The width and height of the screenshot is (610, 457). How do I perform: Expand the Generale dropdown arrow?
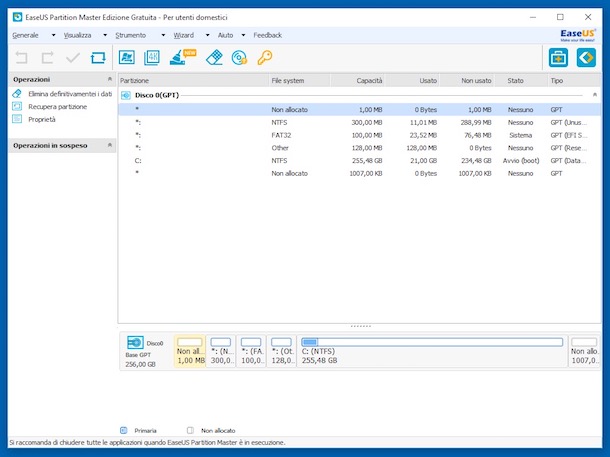pos(53,35)
